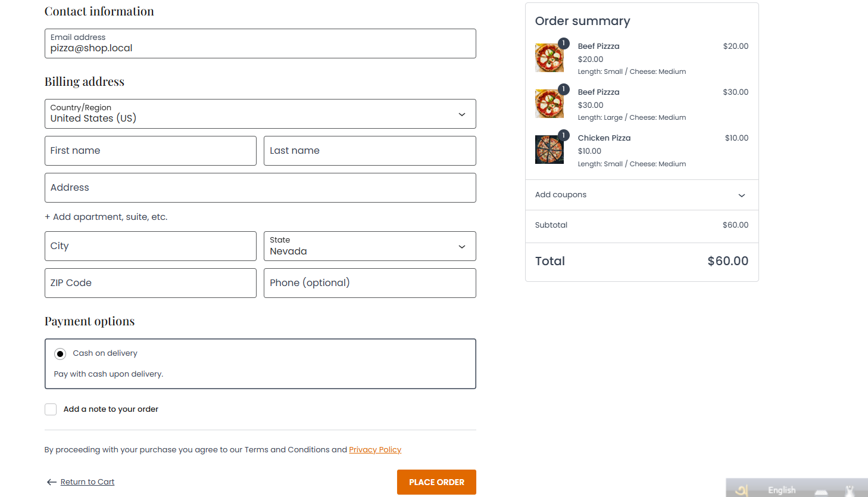Open the Country/Region dropdown
This screenshot has width=868, height=497.
260,114
